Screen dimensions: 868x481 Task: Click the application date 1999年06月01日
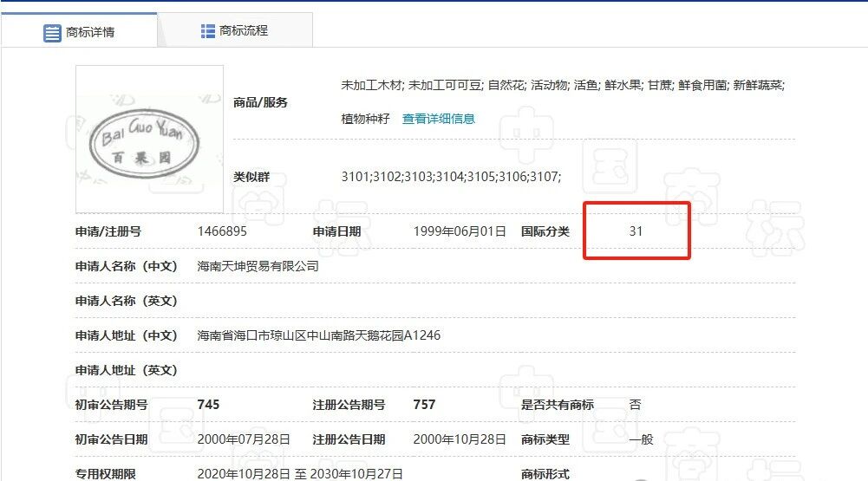pos(460,231)
